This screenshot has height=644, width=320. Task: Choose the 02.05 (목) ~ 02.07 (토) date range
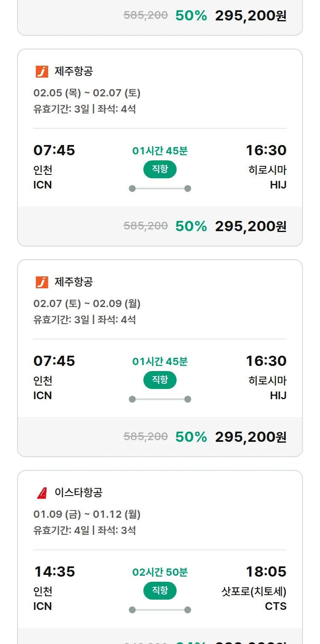pyautogui.click(x=87, y=93)
